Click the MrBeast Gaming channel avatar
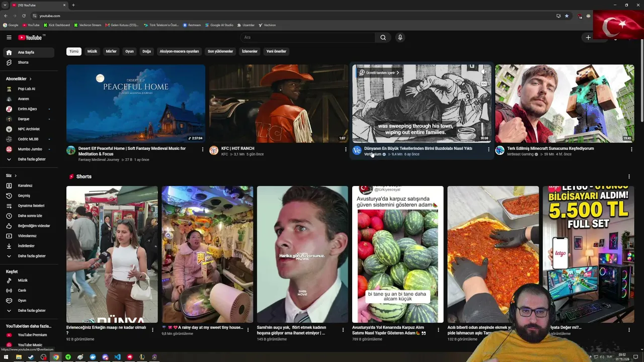Viewport: 644px width, 362px height. pos(500,150)
